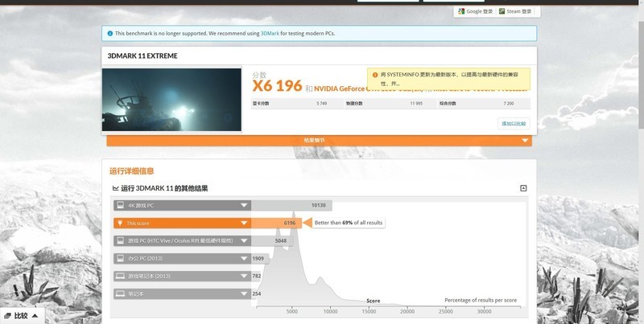Expand the 游戏笔记本 (2013) row dropdown
The image size is (644, 324).
click(244, 276)
